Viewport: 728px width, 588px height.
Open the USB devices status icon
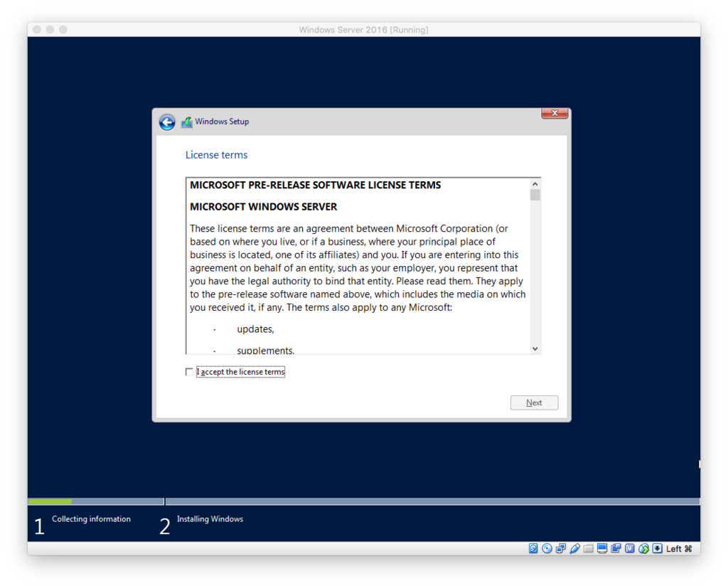click(574, 548)
